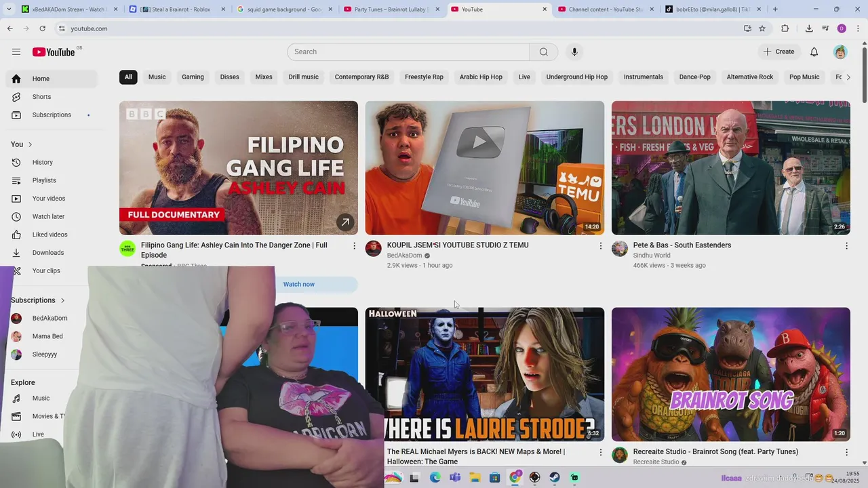Select the Dance-Pop chip

click(695, 77)
